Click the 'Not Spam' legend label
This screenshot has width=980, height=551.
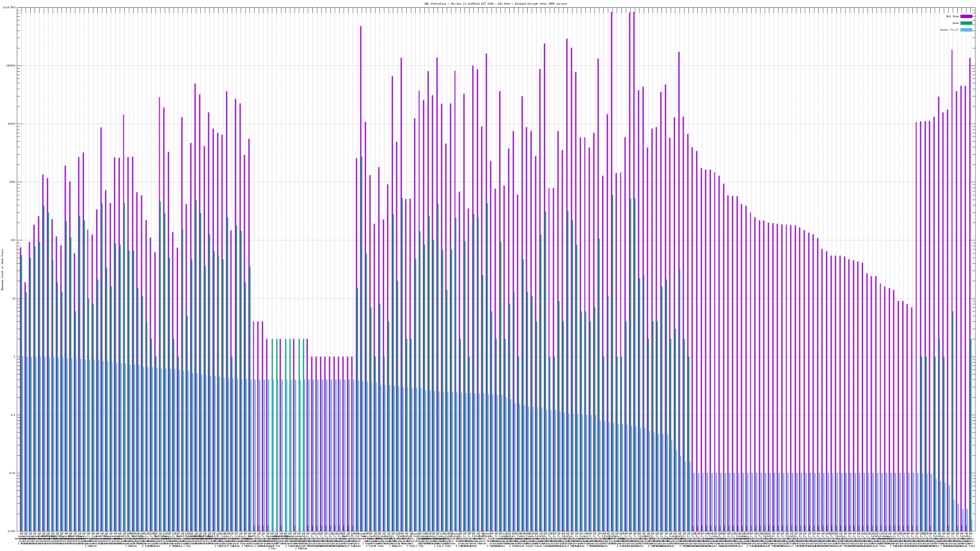[953, 16]
